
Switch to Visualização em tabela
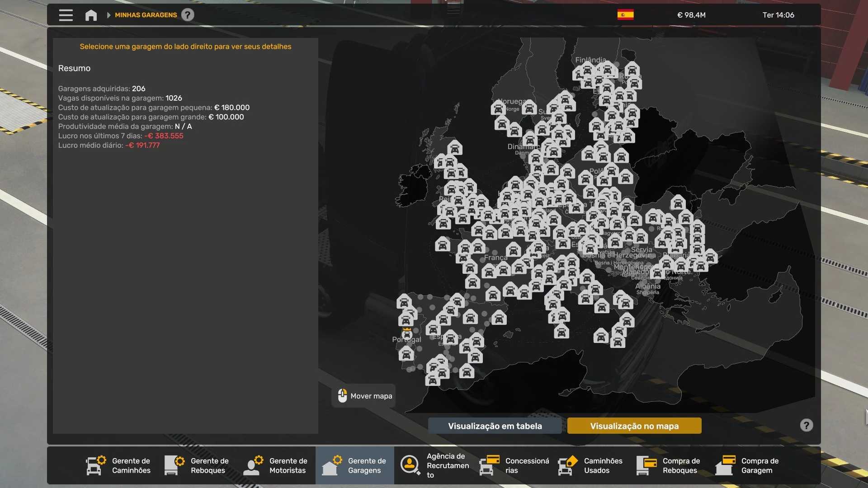pos(495,426)
